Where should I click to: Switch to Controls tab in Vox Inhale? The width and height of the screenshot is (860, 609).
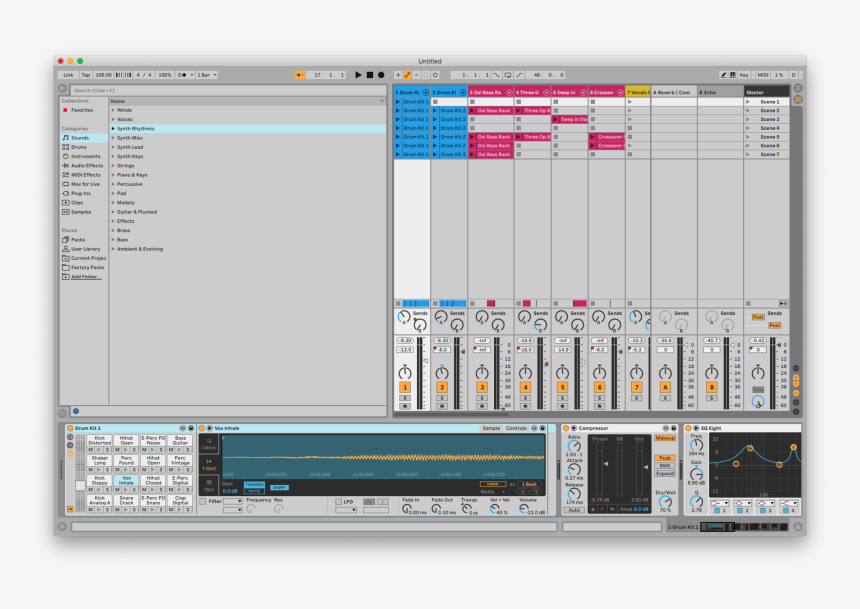coord(516,428)
